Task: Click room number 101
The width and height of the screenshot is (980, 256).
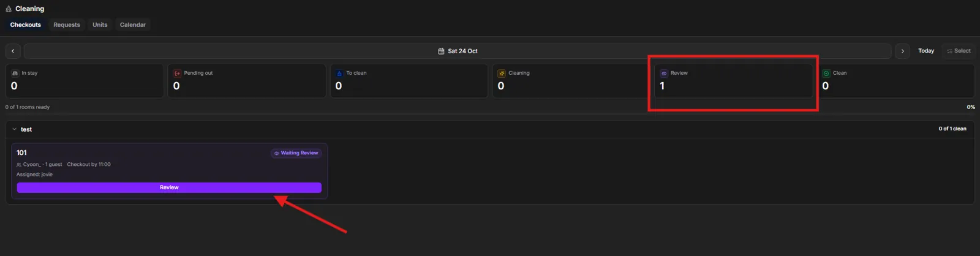Action: coord(21,152)
